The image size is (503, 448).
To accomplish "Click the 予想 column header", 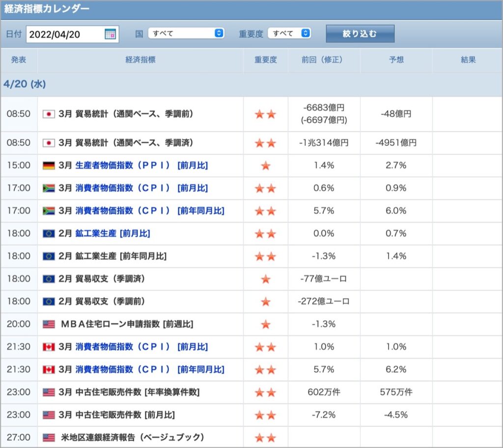I will point(396,60).
